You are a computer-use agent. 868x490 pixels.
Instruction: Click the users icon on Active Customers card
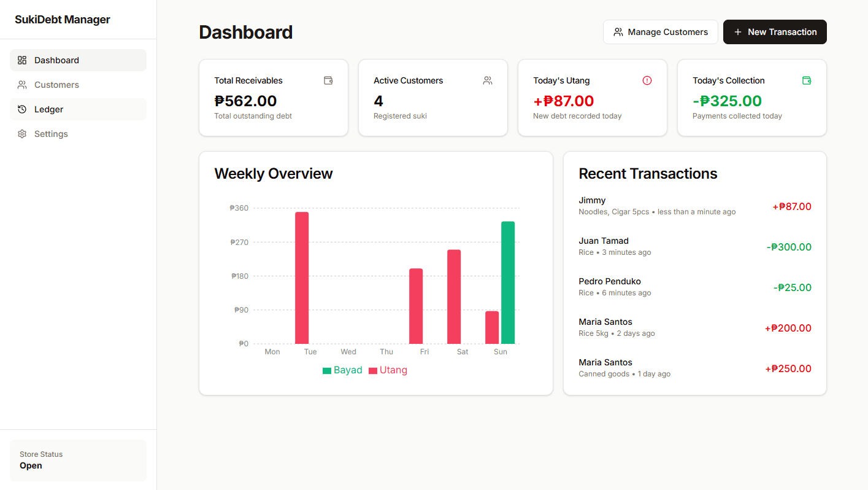pyautogui.click(x=487, y=80)
